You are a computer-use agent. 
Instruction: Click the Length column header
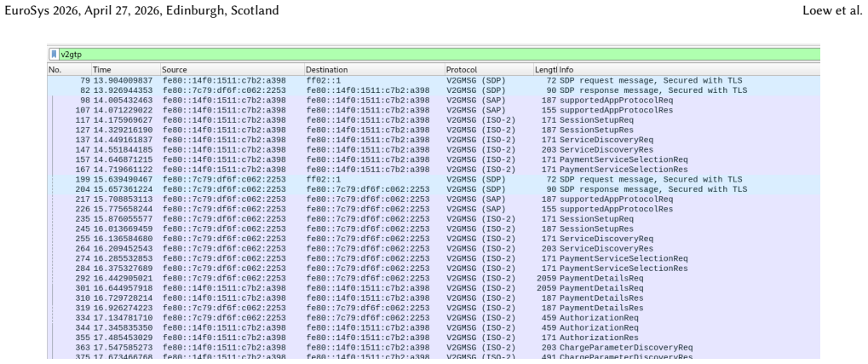click(x=545, y=70)
